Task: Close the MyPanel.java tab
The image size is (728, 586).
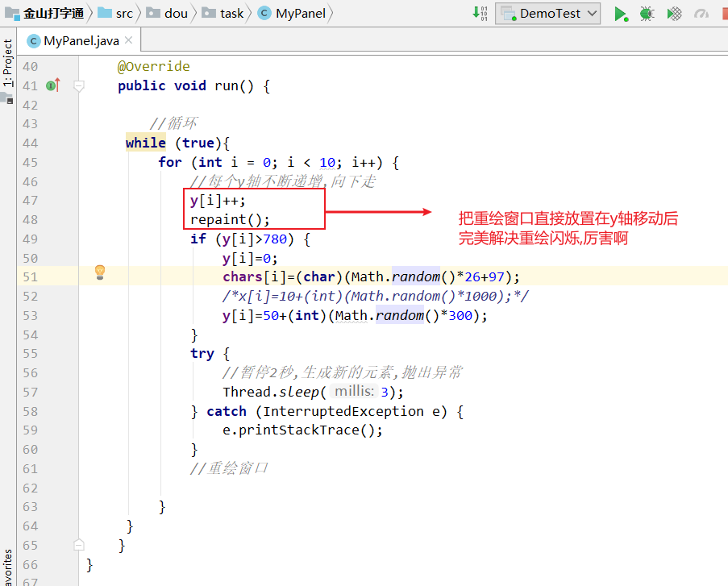Action: pos(129,40)
